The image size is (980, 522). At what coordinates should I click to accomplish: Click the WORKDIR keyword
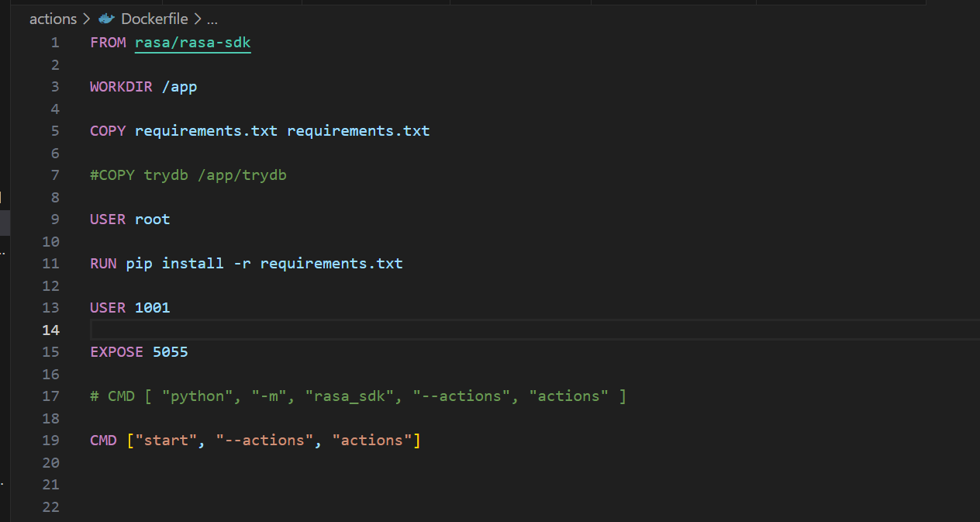[121, 87]
